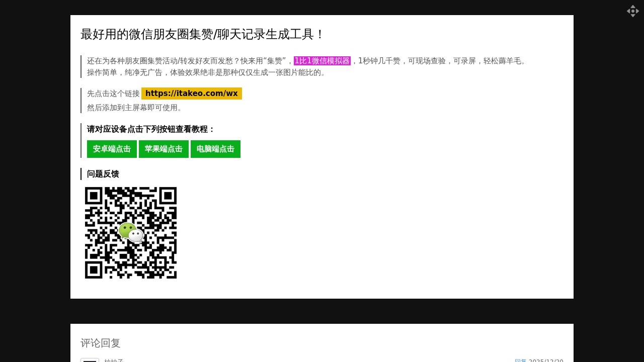This screenshot has width=644, height=362.
Task: Click the up arrow of the navigation widget
Action: pos(633,7)
